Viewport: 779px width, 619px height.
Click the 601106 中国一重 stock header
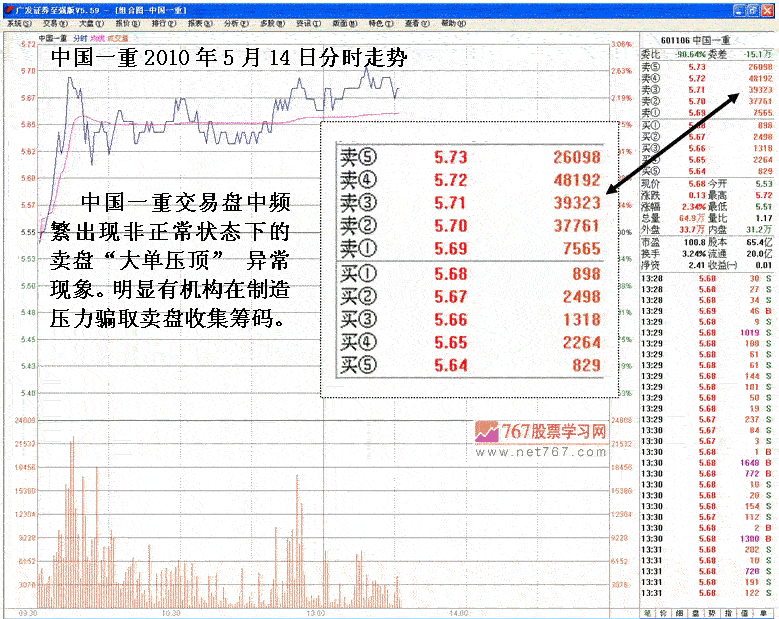tap(696, 40)
